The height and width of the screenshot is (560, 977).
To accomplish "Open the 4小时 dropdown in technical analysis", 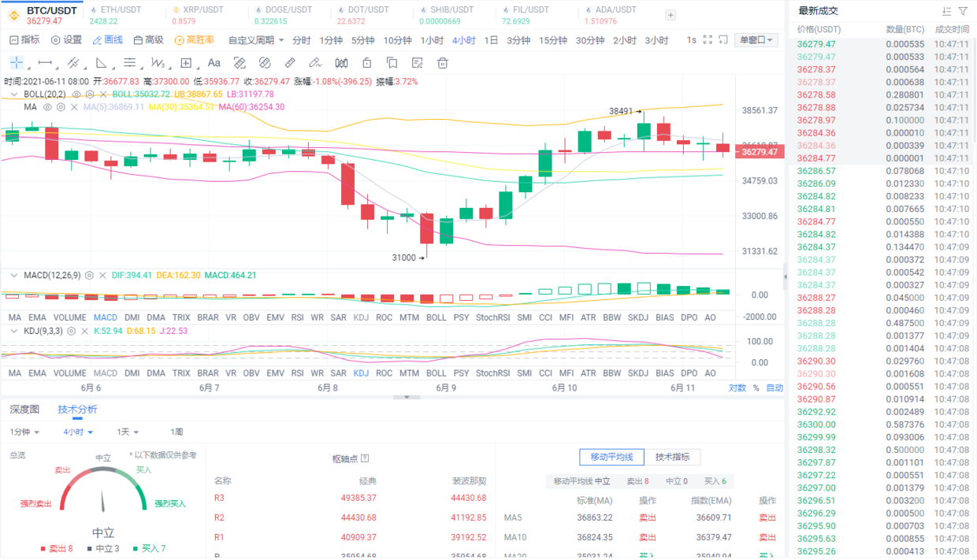I will pyautogui.click(x=78, y=432).
